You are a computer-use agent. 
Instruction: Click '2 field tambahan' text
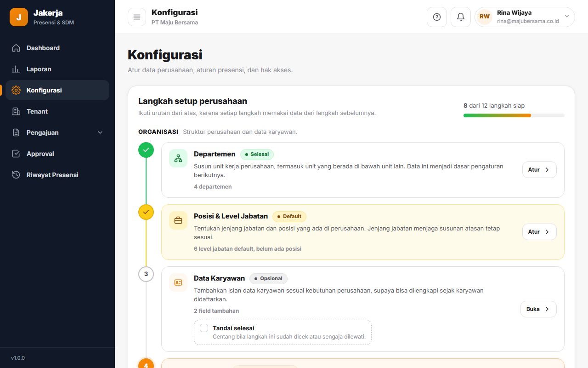point(216,311)
